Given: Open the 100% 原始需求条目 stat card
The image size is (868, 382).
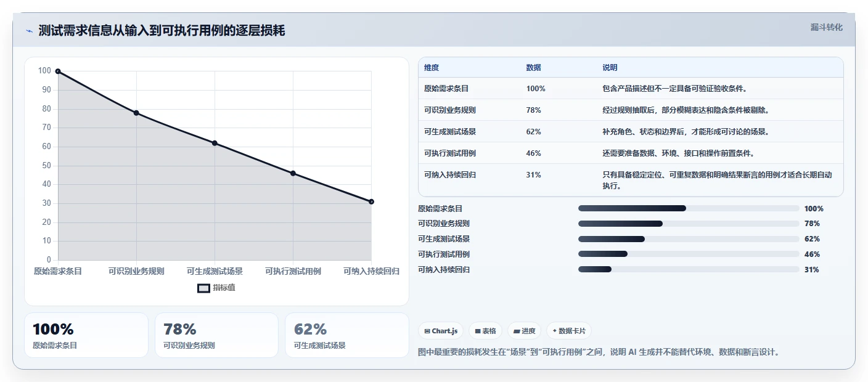Looking at the screenshot, I should [x=86, y=335].
